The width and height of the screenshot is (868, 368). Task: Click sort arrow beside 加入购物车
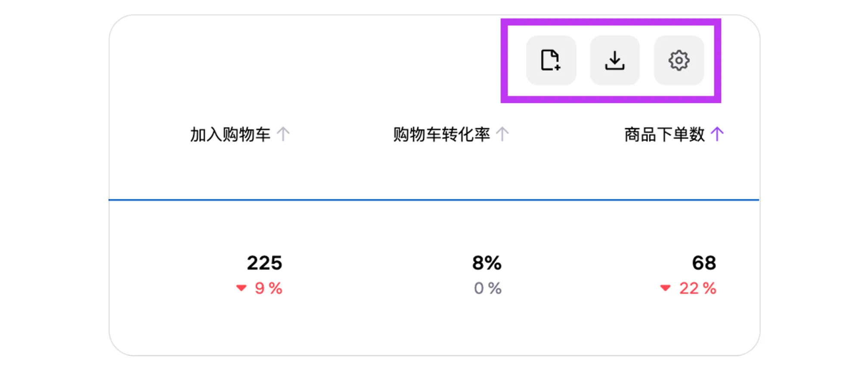283,134
